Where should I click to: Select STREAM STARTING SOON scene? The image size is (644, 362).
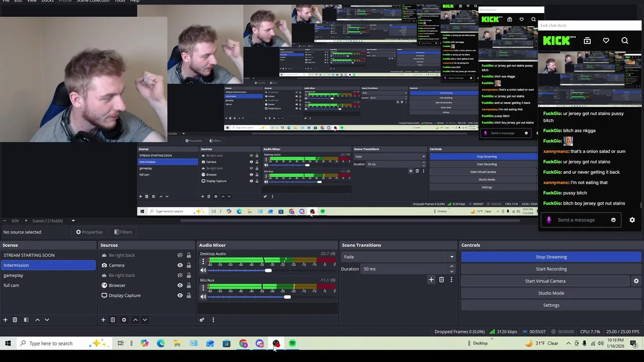click(x=48, y=255)
